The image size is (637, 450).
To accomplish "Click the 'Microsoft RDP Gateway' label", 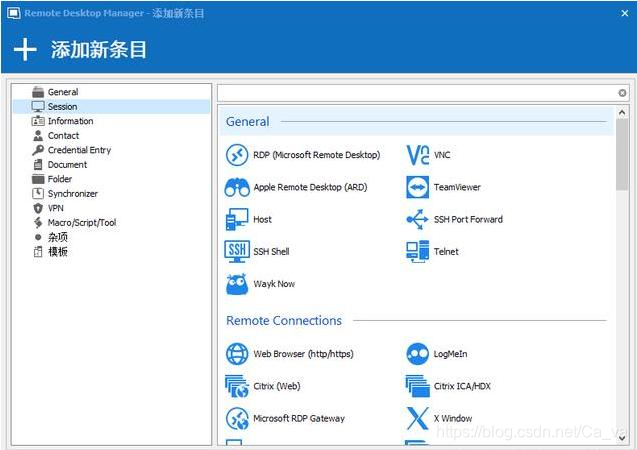I will coord(299,419).
